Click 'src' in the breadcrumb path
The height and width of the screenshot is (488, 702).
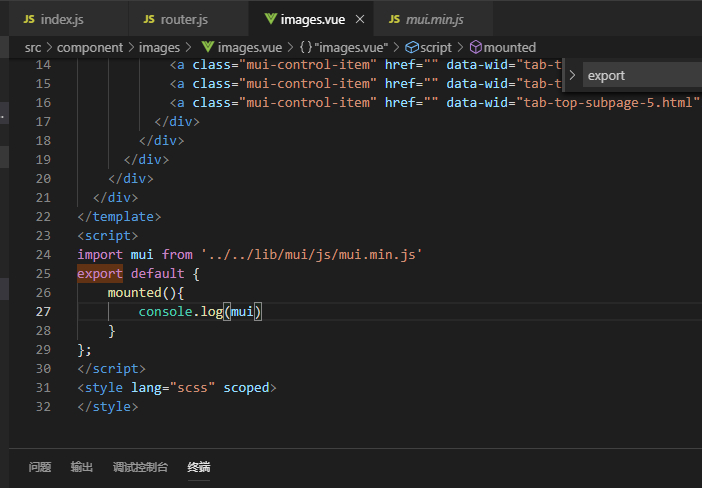[33, 47]
